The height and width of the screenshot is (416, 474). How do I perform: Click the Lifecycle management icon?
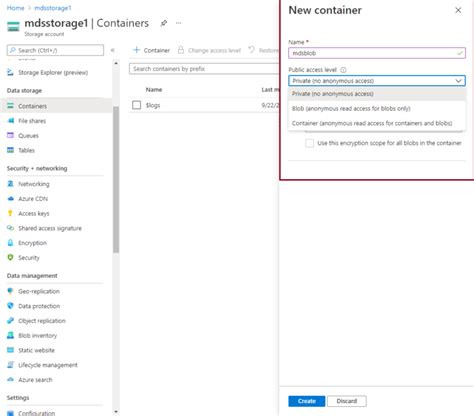pos(10,365)
